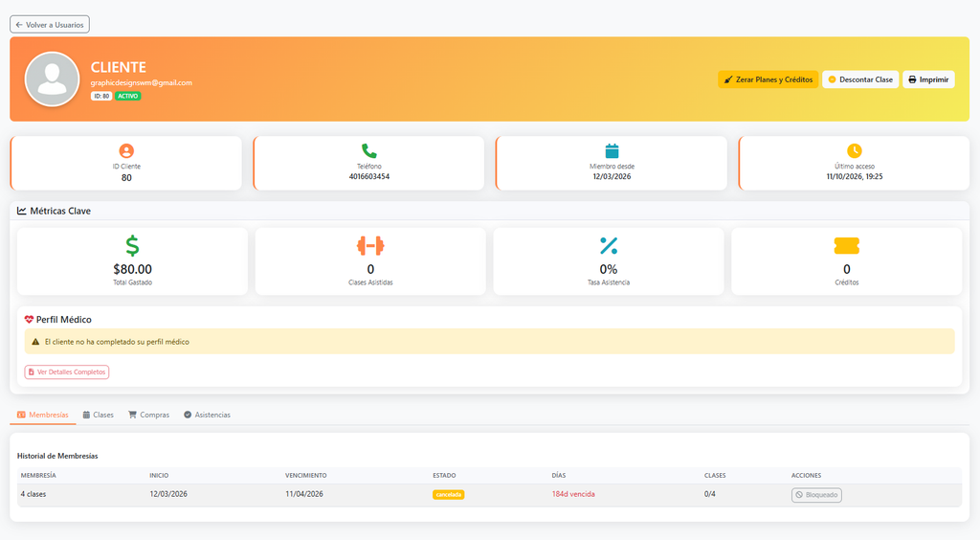Click the Último acceso clock icon

pyautogui.click(x=855, y=150)
